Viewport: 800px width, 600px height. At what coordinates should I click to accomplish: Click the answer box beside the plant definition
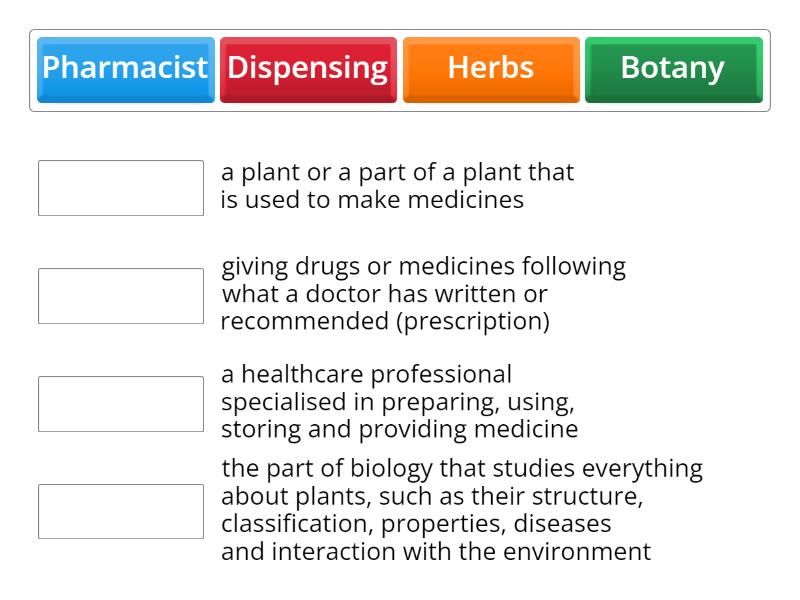coord(120,187)
